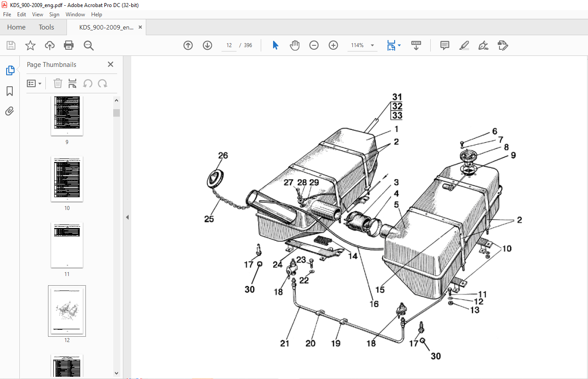
Task: Select the arrow Selection tool
Action: 276,45
